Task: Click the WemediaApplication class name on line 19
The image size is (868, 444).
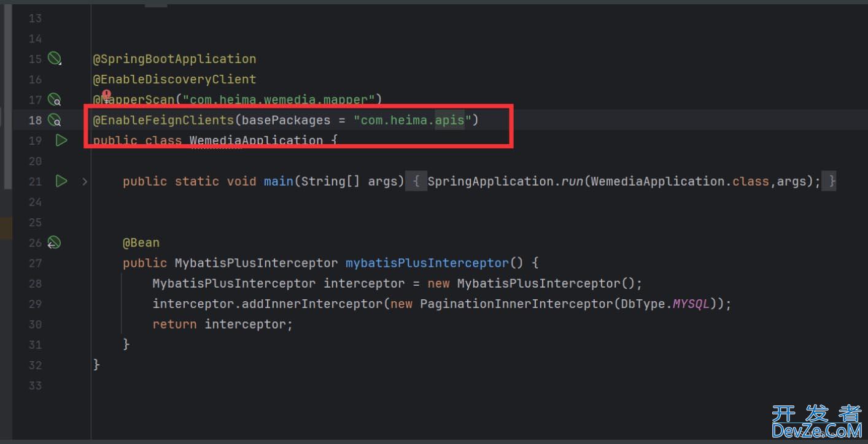Action: tap(256, 140)
